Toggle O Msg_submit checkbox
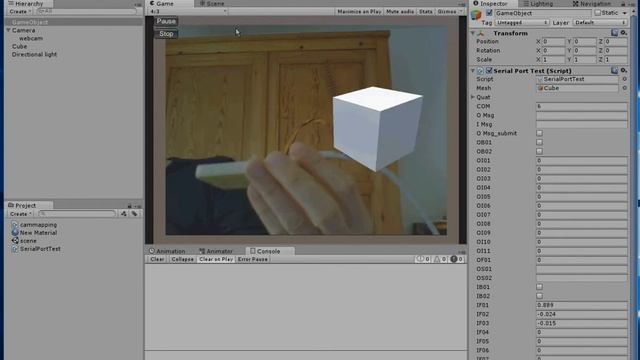Screen dimensions: 640x360 coord(540,133)
